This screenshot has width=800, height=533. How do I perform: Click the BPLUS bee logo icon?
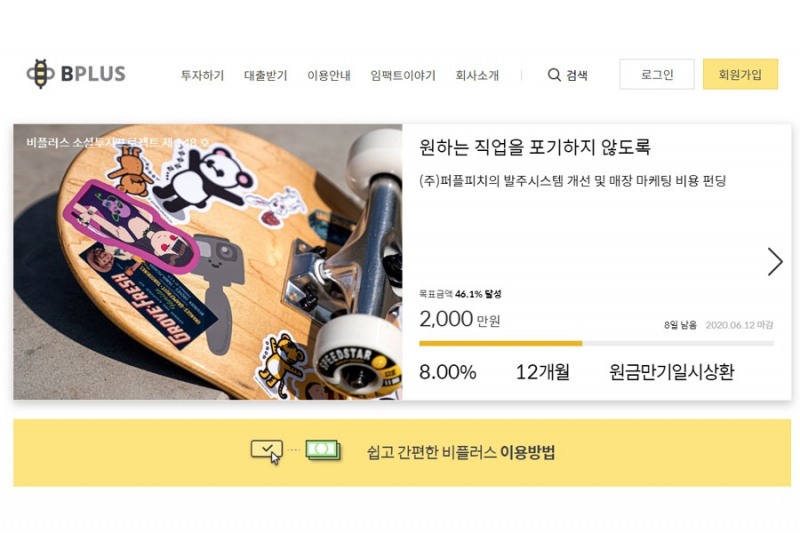(40, 74)
